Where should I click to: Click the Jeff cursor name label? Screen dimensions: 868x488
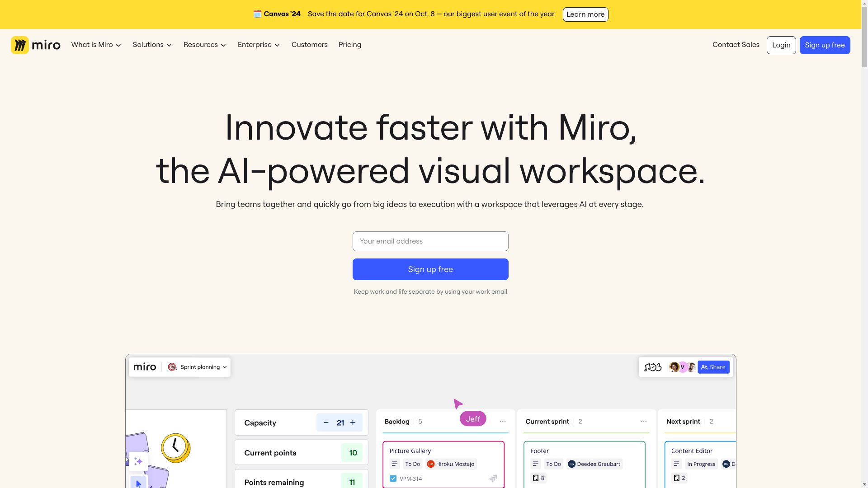473,419
